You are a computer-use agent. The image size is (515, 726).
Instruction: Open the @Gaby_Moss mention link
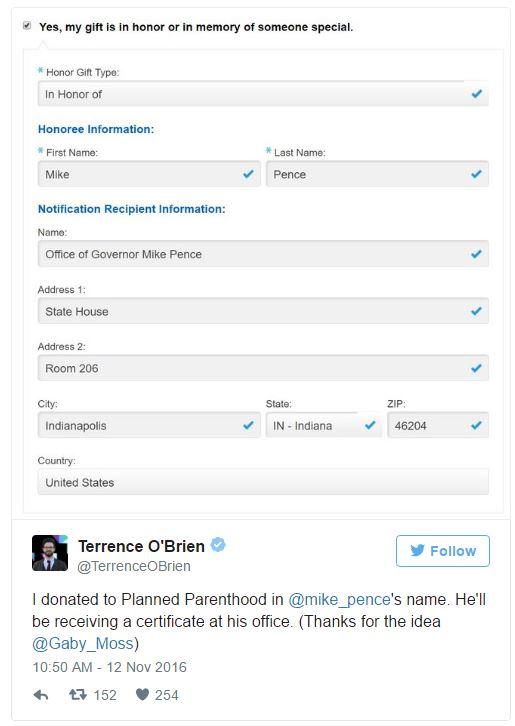83,644
